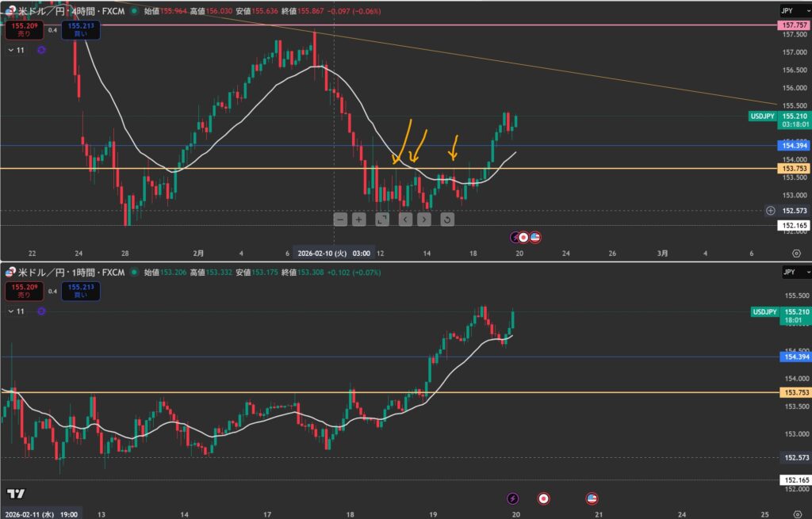Click the purple indicator icon on the 4-hour chart legend
Image resolution: width=812 pixels, height=519 pixels.
(x=41, y=50)
